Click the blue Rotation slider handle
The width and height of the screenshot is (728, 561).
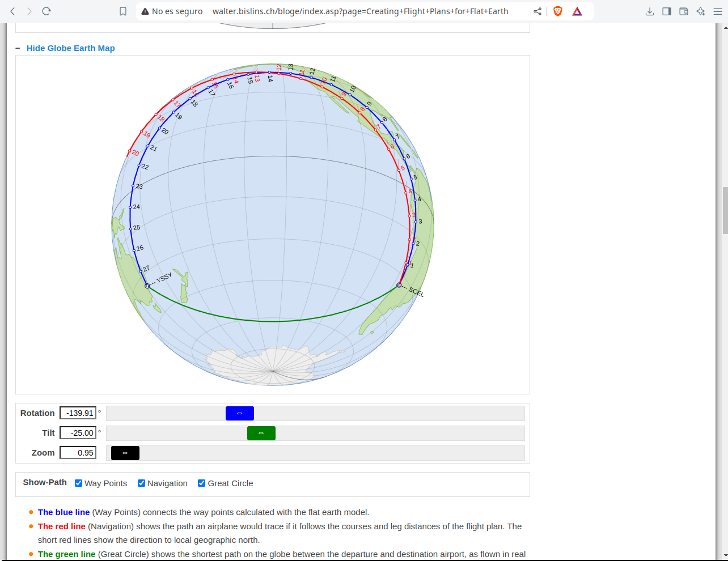240,413
